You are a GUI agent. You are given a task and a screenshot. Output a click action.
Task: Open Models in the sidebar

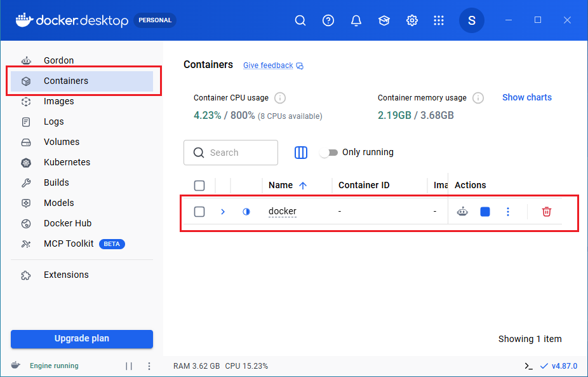[82, 203]
